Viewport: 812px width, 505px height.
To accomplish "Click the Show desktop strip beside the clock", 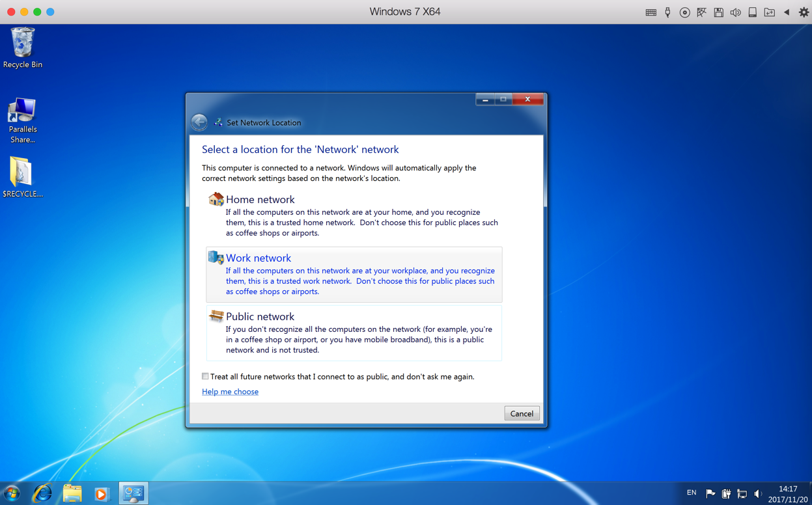I will 810,493.
